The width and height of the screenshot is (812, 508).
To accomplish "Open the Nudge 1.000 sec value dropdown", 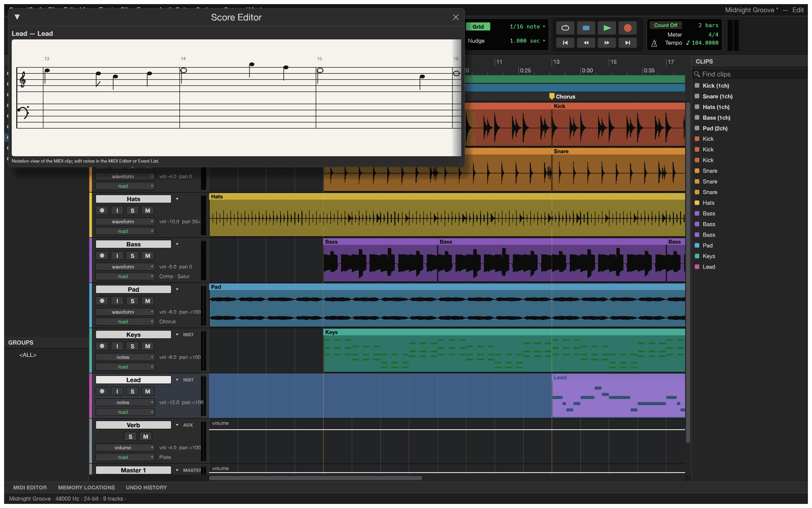I will pos(527,41).
